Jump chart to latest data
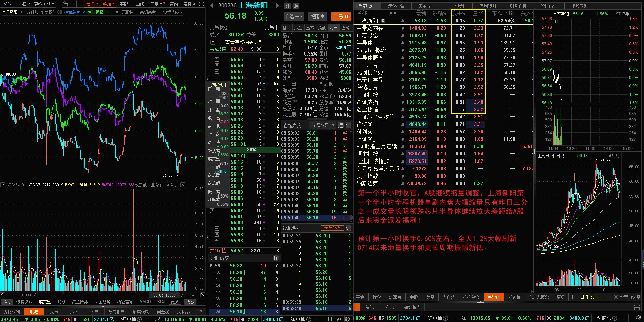This screenshot has height=322, width=644. [203, 295]
